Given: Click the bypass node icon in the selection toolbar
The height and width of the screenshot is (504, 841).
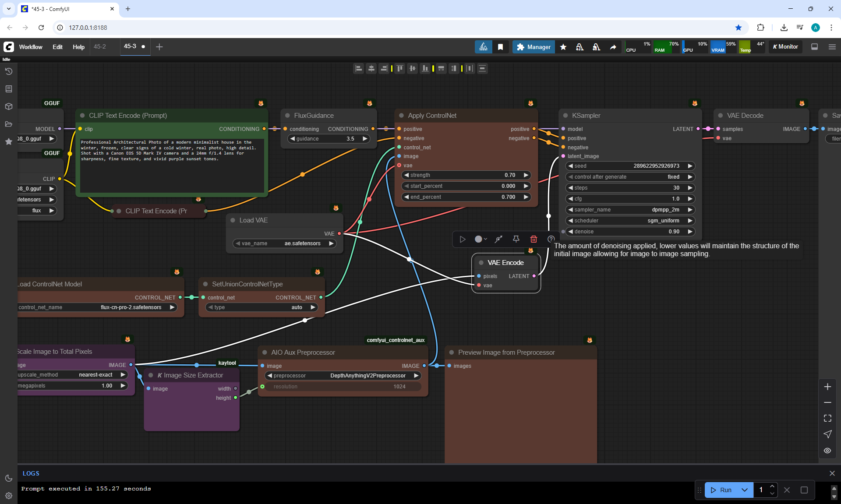Looking at the screenshot, I should coord(498,239).
